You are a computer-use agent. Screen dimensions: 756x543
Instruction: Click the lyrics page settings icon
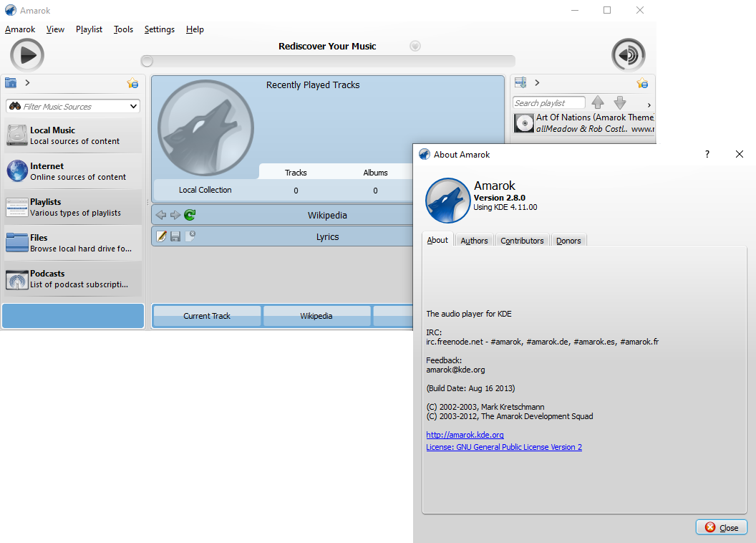coord(190,236)
